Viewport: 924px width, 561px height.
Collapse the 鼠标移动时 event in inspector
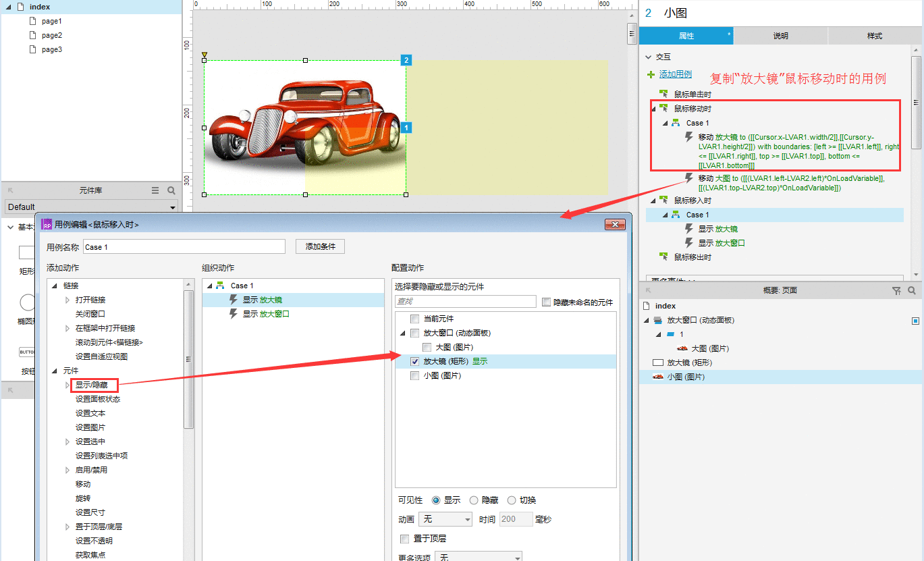653,109
